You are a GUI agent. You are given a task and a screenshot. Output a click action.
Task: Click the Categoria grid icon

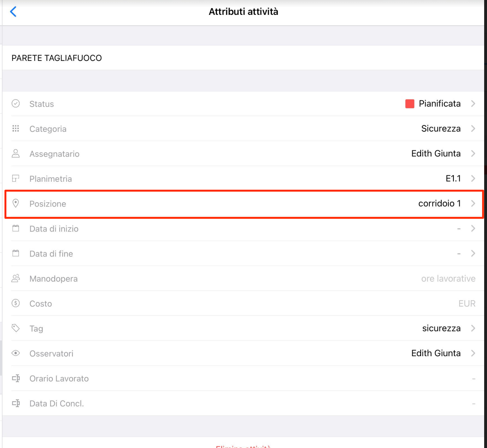coord(15,128)
